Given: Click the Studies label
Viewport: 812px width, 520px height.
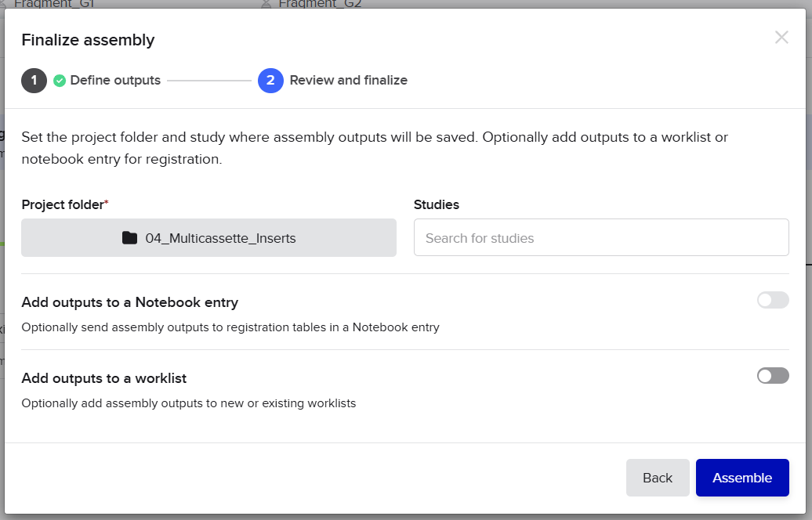Looking at the screenshot, I should pos(436,205).
